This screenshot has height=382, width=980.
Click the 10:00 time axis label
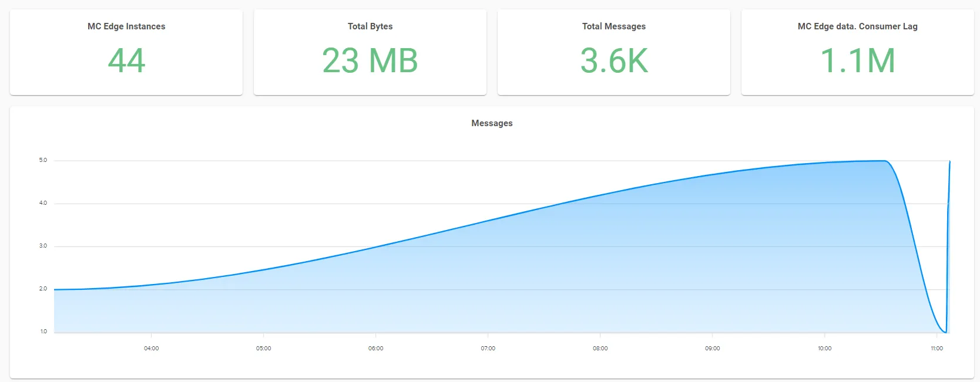824,349
